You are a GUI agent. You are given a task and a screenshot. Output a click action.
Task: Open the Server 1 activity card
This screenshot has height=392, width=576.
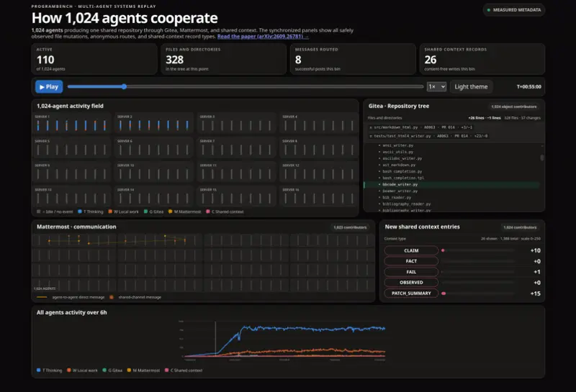pyautogui.click(x=71, y=123)
